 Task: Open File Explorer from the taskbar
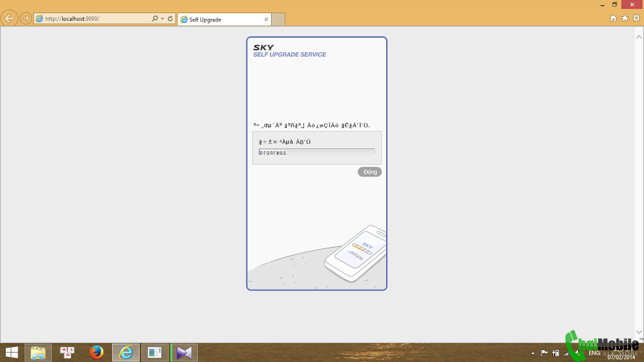[x=38, y=353]
